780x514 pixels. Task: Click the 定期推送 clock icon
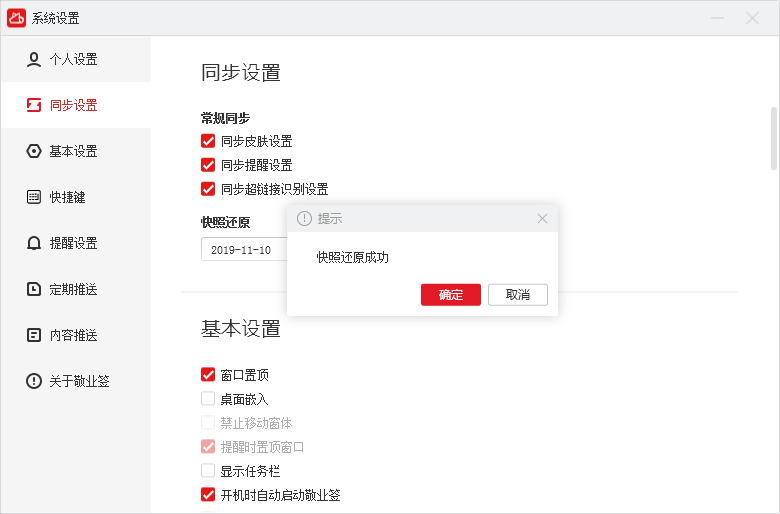34,289
